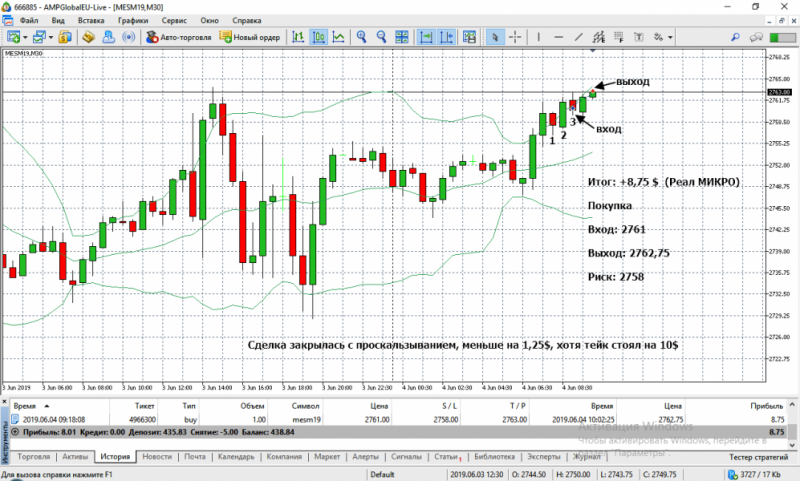Select the equidistant channel tool

599,37
